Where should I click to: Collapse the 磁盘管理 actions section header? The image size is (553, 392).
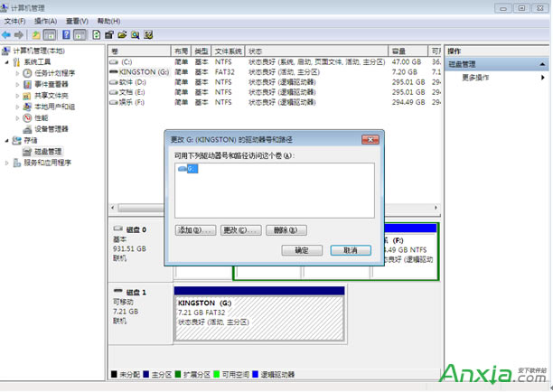(x=543, y=64)
